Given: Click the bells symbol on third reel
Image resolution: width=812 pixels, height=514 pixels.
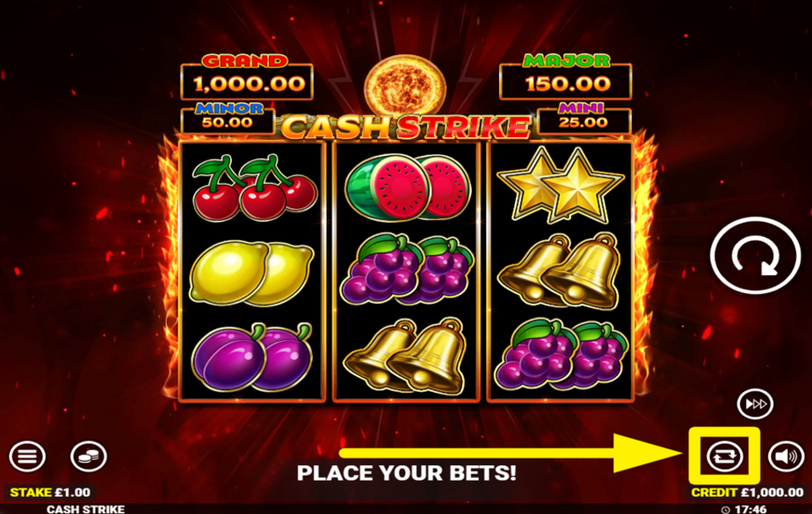Looking at the screenshot, I should tap(558, 271).
